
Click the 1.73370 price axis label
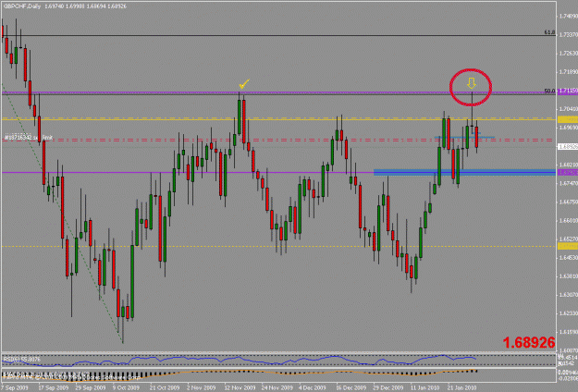coord(569,34)
